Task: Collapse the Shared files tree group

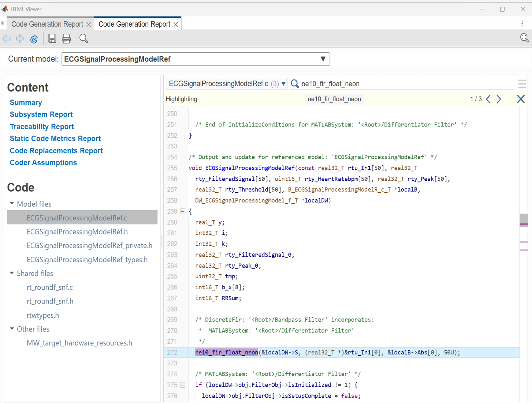Action: pyautogui.click(x=12, y=273)
